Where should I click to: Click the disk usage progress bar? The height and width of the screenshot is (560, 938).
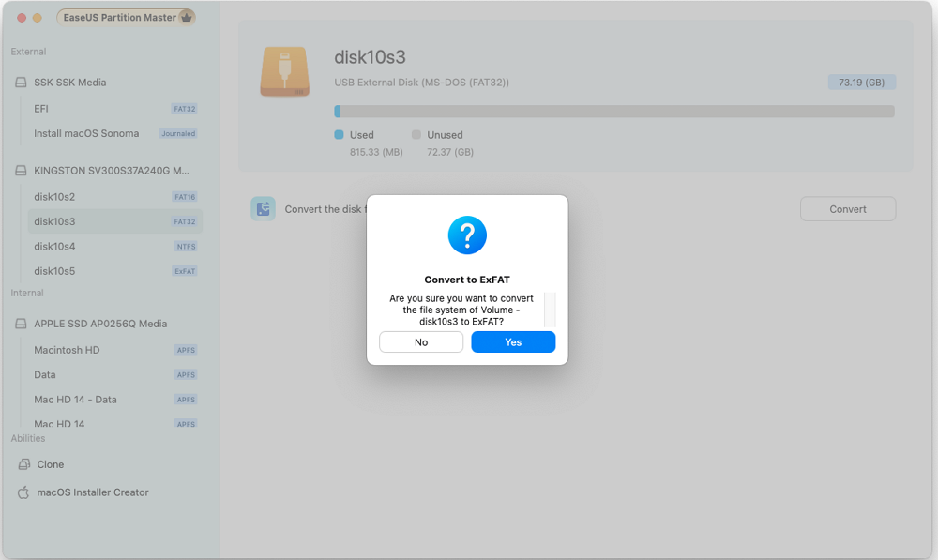[x=614, y=112]
